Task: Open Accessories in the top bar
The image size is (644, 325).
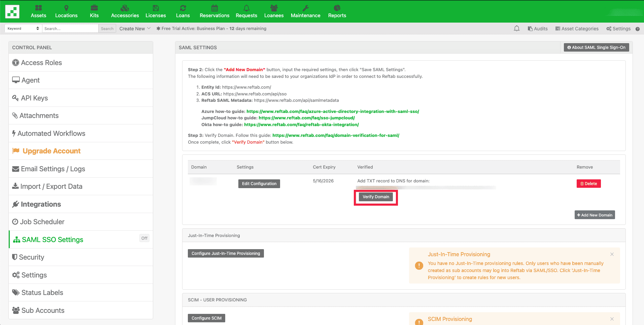Action: coord(125,11)
